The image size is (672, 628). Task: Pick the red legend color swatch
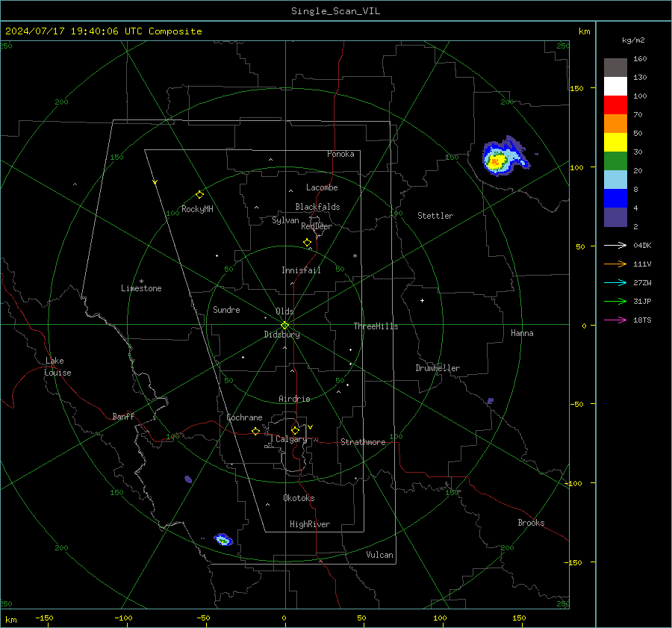[x=615, y=105]
